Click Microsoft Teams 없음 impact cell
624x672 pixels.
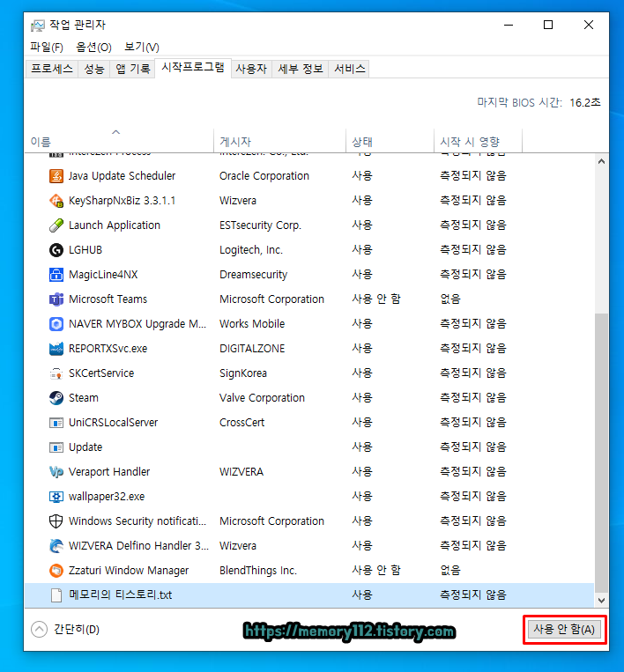pos(450,299)
